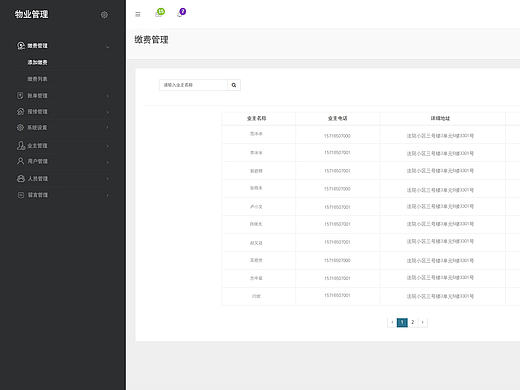
Task: Toggle the sidebar with the hamburger icon
Action: [138, 14]
